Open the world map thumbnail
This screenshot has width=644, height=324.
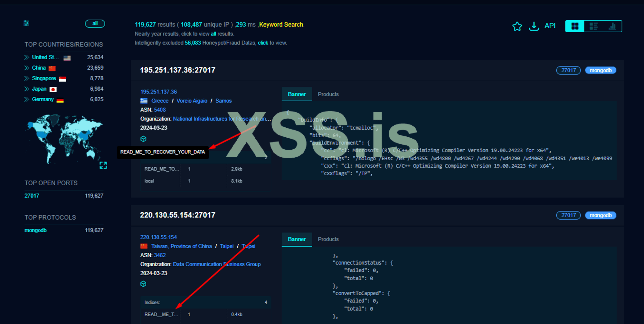[x=64, y=139]
